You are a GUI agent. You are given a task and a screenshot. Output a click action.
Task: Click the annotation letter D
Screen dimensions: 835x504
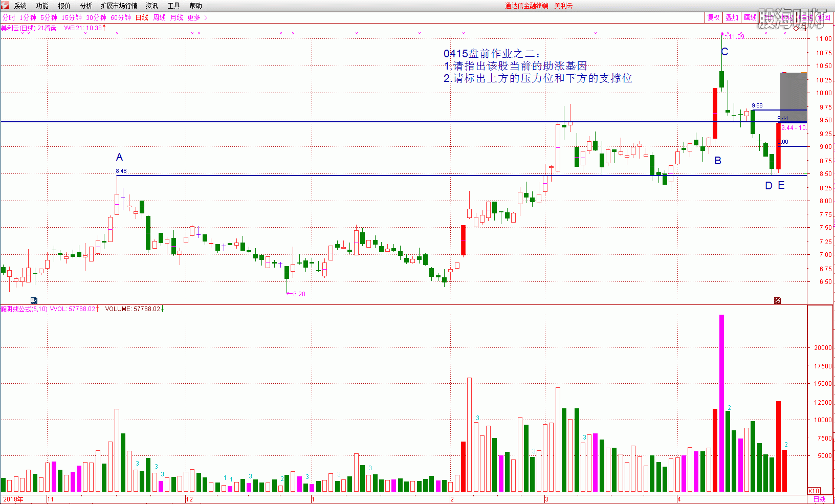click(768, 186)
